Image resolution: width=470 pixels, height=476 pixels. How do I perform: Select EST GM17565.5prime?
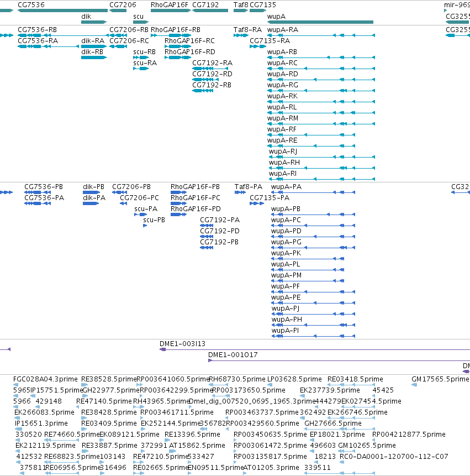pyautogui.click(x=440, y=379)
